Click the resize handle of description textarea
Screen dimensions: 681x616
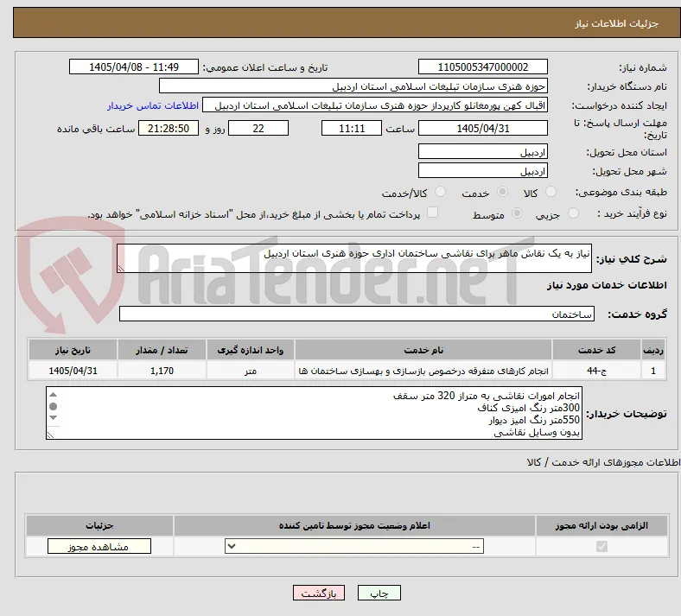click(121, 269)
